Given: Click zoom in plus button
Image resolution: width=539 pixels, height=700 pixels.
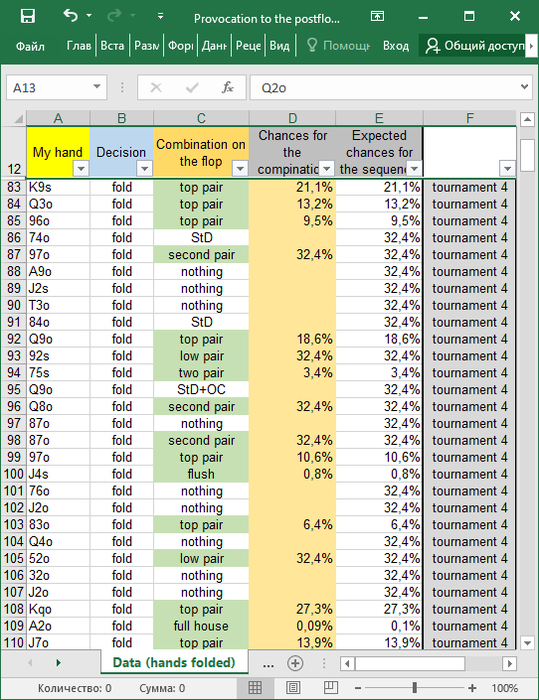Looking at the screenshot, I should click(472, 688).
